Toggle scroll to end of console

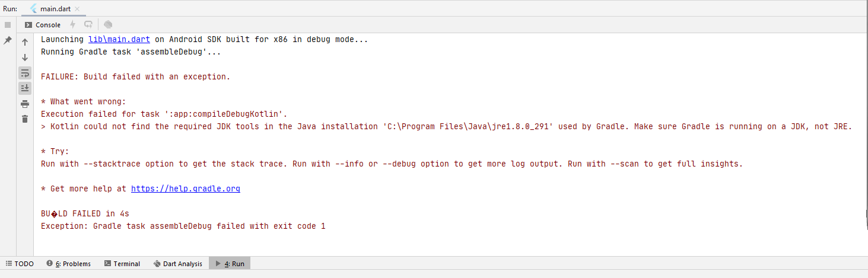25,88
